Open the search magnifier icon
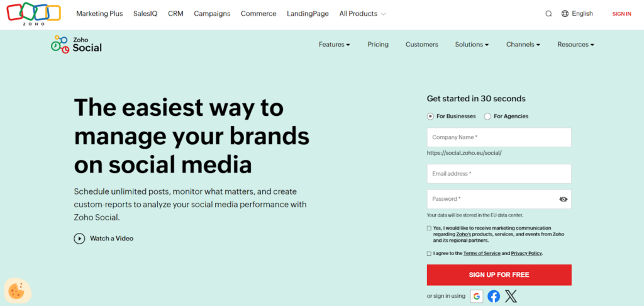Viewport: 644px width, 306px height. (x=548, y=14)
